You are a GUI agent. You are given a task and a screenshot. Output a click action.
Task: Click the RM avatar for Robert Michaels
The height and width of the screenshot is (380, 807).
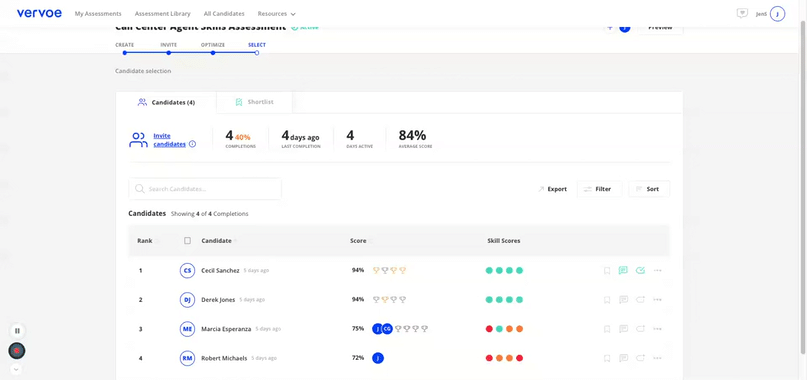187,358
